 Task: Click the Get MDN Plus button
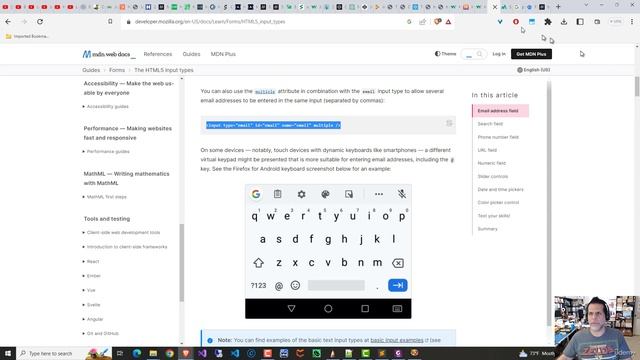[x=531, y=54]
